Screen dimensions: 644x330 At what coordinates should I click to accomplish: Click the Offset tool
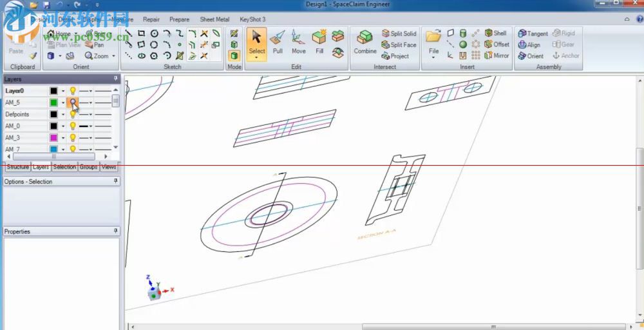point(497,44)
